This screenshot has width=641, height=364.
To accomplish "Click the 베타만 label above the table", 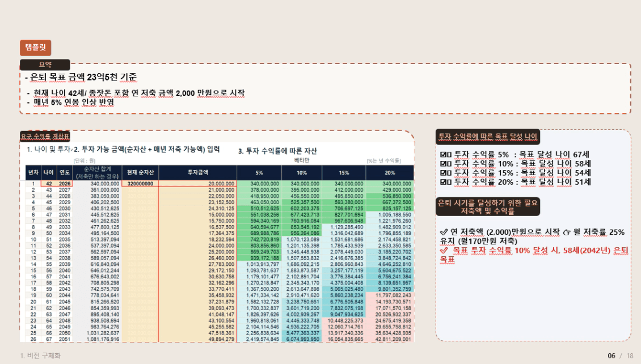I will [x=302, y=160].
